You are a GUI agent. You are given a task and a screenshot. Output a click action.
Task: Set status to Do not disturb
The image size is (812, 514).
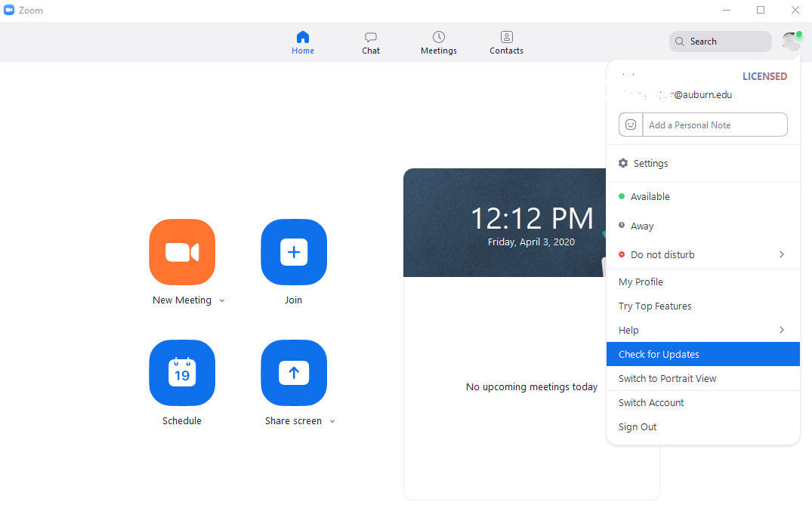(x=702, y=254)
